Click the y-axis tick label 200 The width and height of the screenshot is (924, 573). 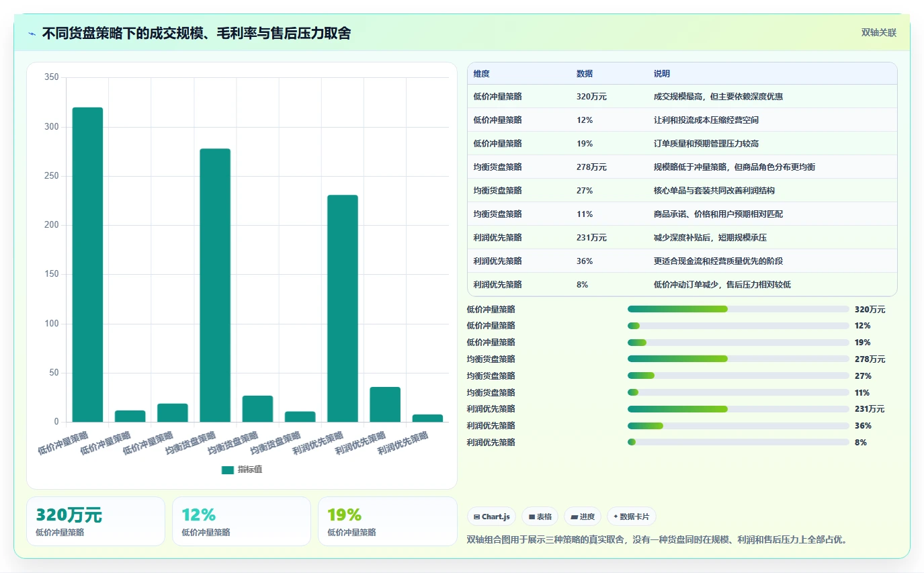pos(53,225)
